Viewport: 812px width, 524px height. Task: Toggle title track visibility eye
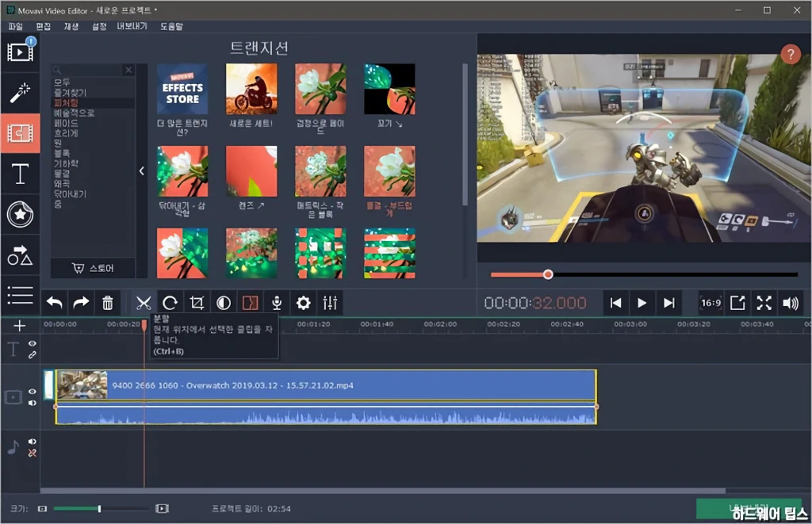click(x=32, y=344)
